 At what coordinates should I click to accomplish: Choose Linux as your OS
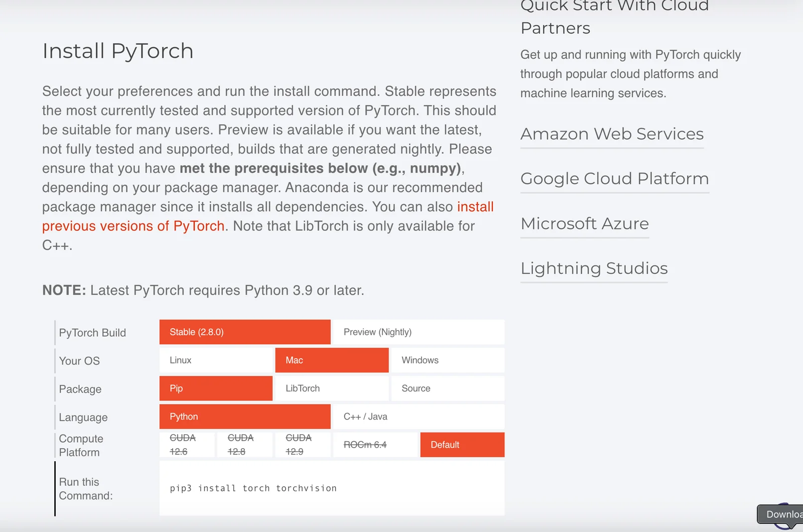coord(216,360)
